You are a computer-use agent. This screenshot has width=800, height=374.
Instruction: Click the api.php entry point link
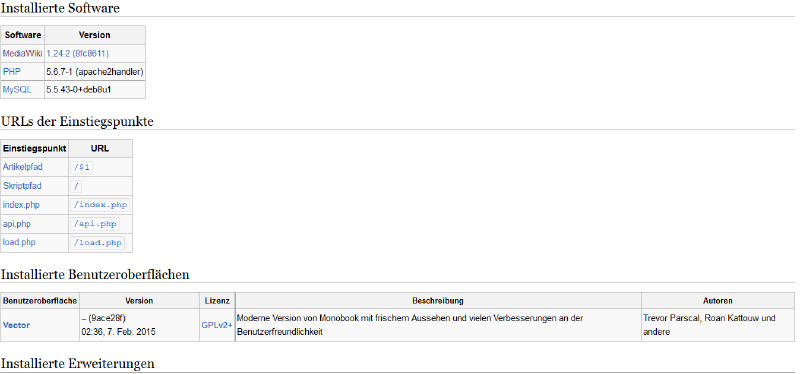pyautogui.click(x=16, y=223)
